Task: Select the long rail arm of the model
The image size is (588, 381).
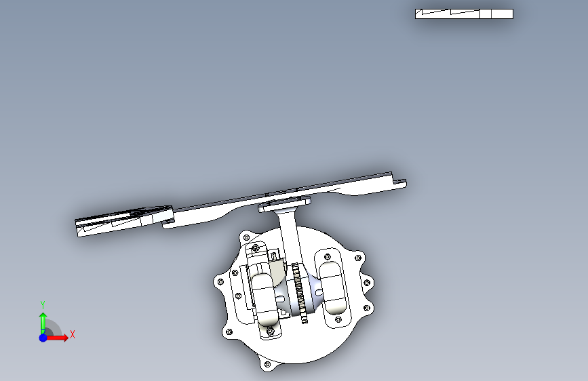Action: click(285, 199)
